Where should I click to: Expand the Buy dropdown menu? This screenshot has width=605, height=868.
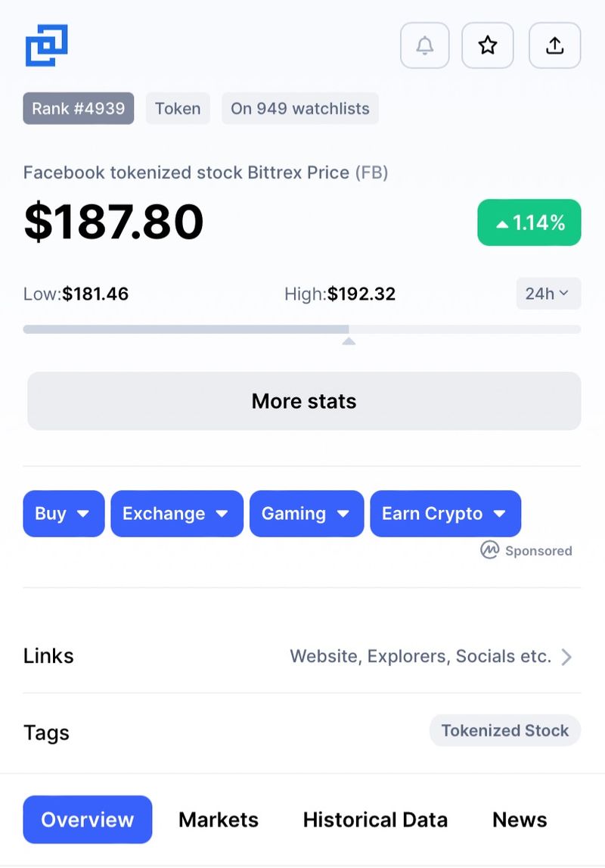[x=64, y=514]
